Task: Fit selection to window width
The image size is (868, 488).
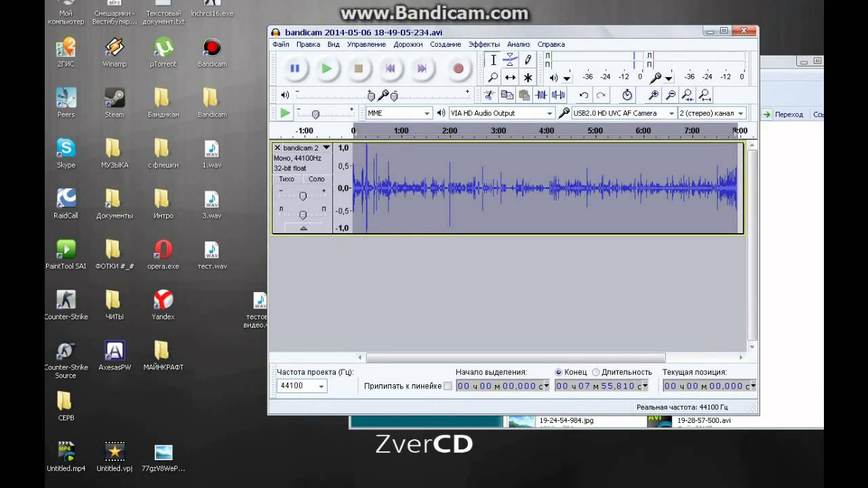Action: click(688, 95)
